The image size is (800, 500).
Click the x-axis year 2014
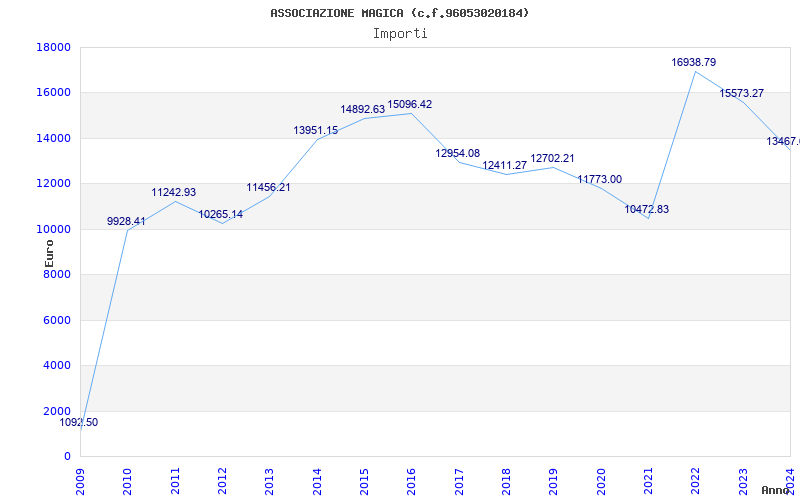click(x=317, y=482)
